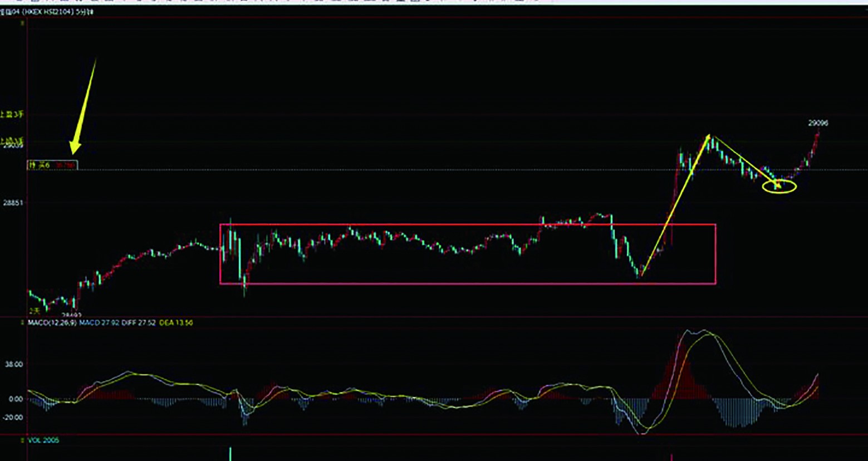The height and width of the screenshot is (461, 868).
Task: Click the VOL 2005 indicator label
Action: [x=43, y=440]
